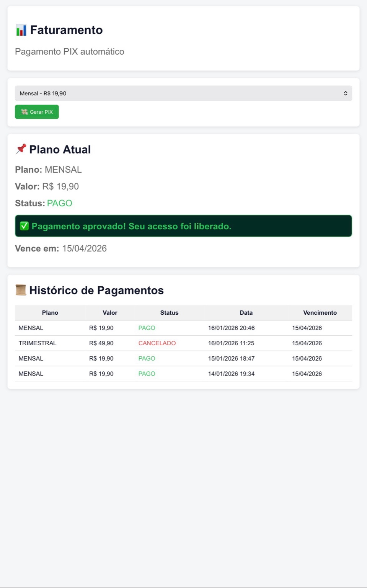
Task: Click the scroll icon beside Histórico de Pagamentos
Action: (x=21, y=290)
